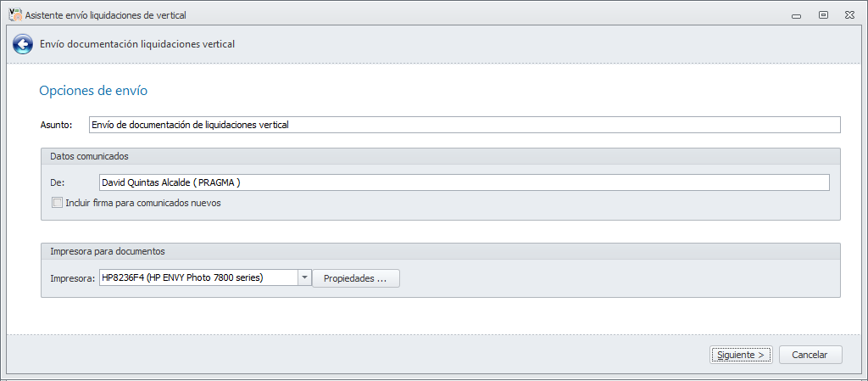Click the application icon in the title bar
The height and width of the screenshot is (381, 868).
[14, 14]
